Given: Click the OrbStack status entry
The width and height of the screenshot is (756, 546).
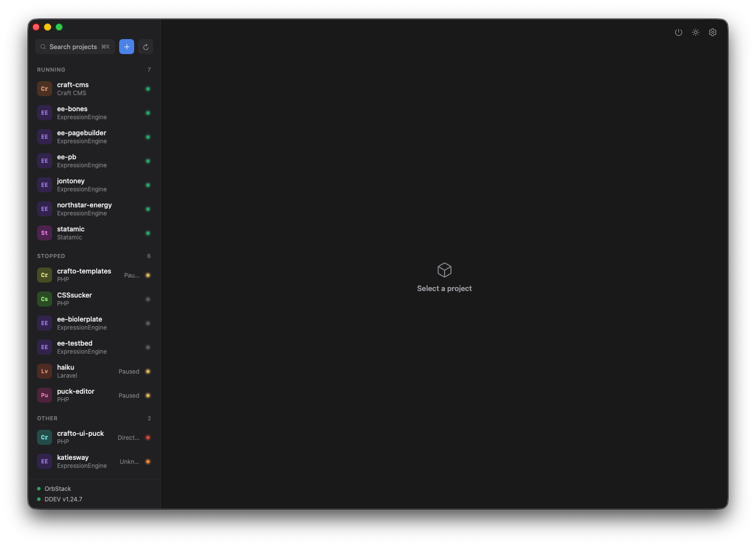Looking at the screenshot, I should click(x=54, y=489).
